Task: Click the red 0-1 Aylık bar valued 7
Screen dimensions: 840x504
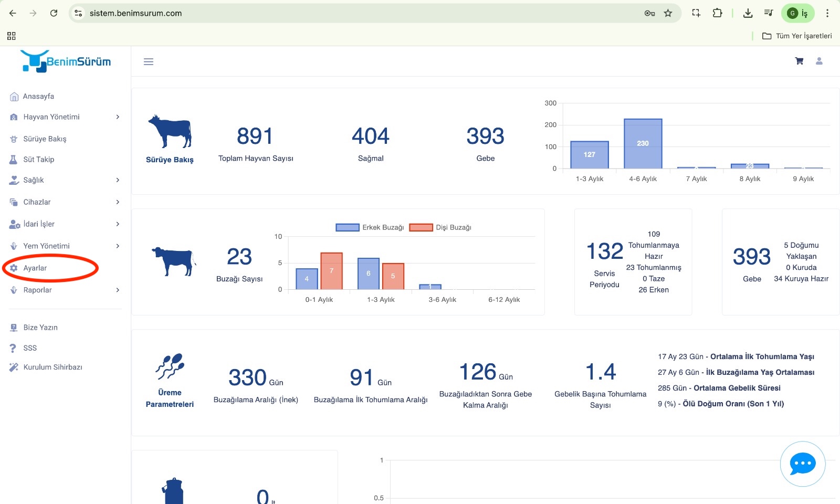Action: click(331, 271)
